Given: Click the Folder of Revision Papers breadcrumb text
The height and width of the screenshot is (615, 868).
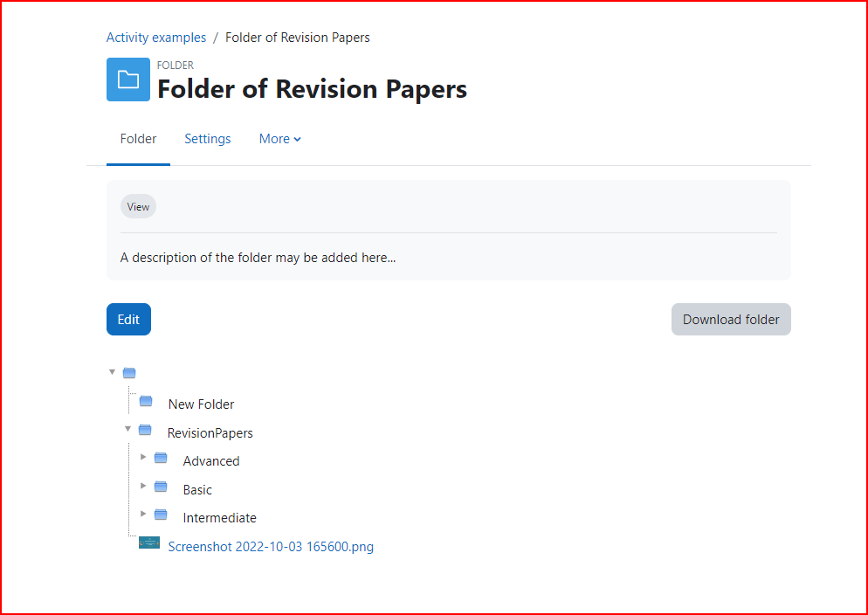Looking at the screenshot, I should 298,38.
